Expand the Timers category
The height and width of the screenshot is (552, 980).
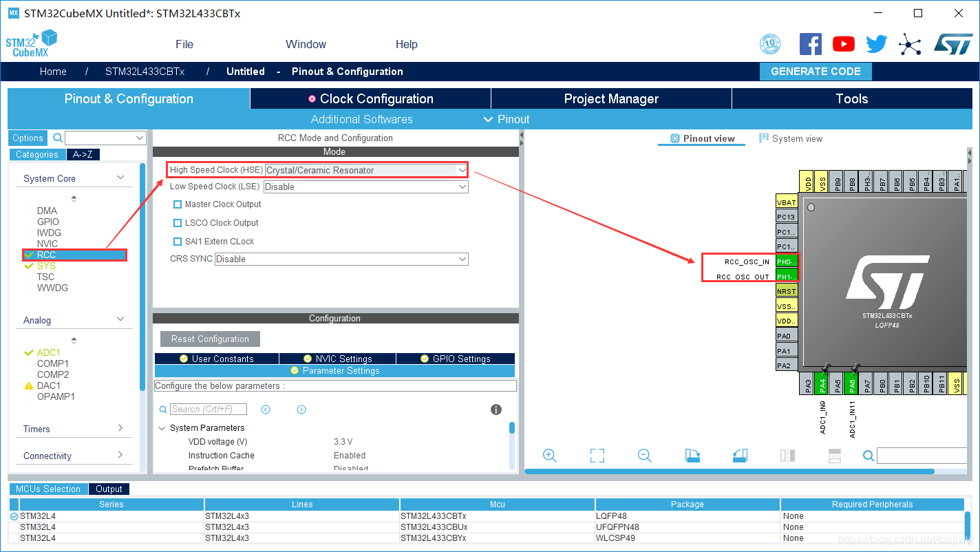point(120,428)
